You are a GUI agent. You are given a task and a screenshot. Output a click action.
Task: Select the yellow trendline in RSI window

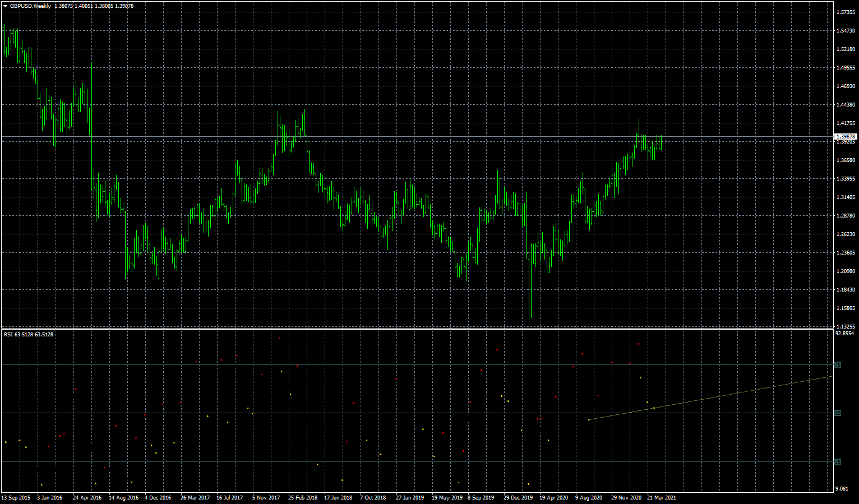(x=710, y=398)
